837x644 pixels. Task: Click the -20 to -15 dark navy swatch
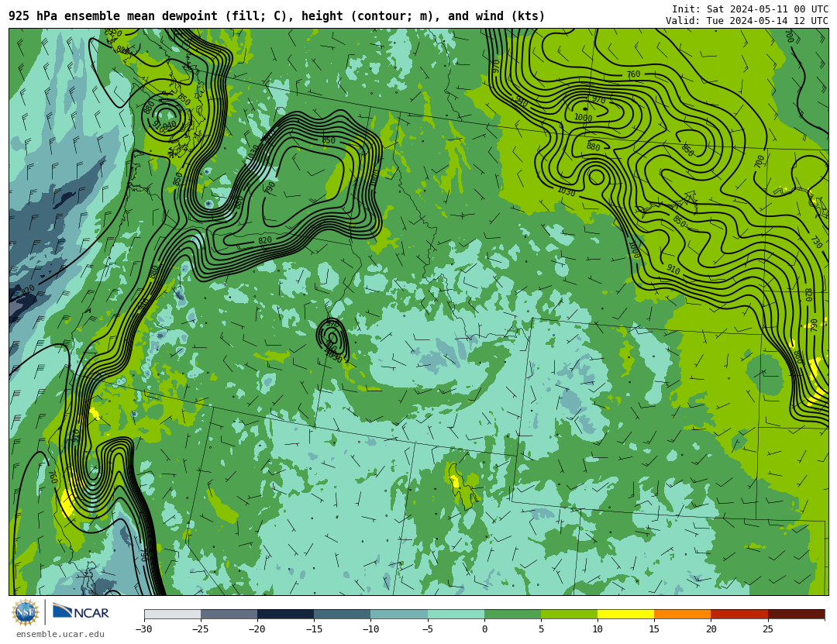click(x=285, y=614)
